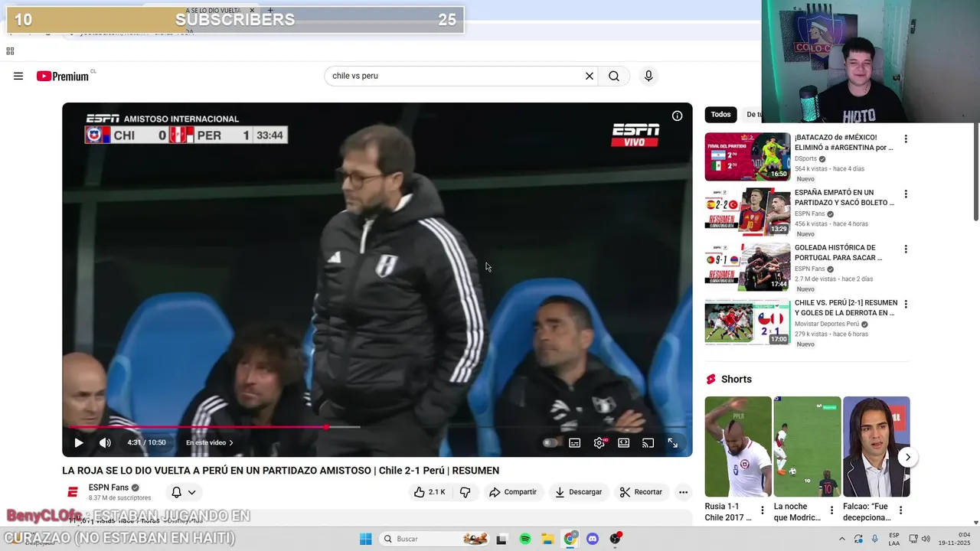The height and width of the screenshot is (551, 980).
Task: Open 'GOLEADA HISTÓRICA DE PORTUGAL' video thumbnail
Action: point(747,267)
